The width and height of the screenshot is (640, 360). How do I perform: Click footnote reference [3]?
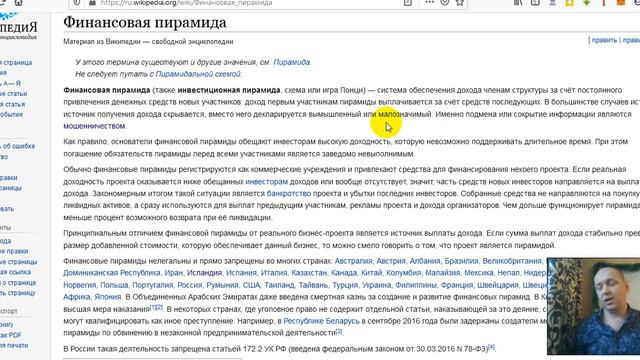(339, 331)
